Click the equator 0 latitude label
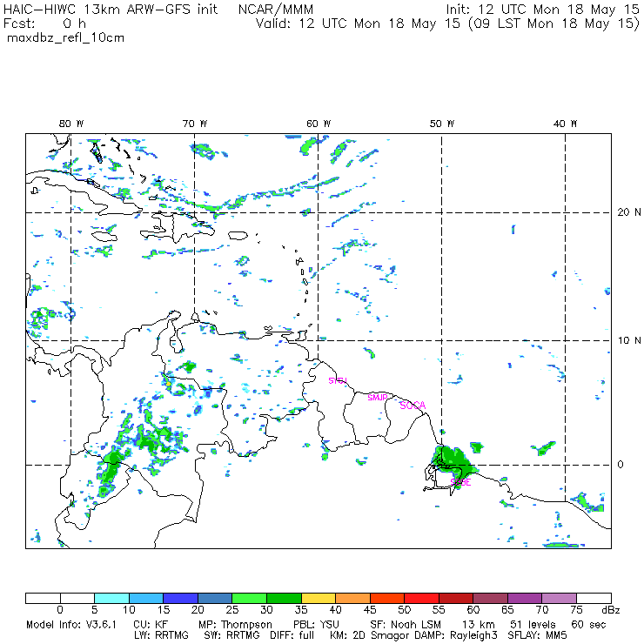This screenshot has height=644, width=644. click(621, 465)
